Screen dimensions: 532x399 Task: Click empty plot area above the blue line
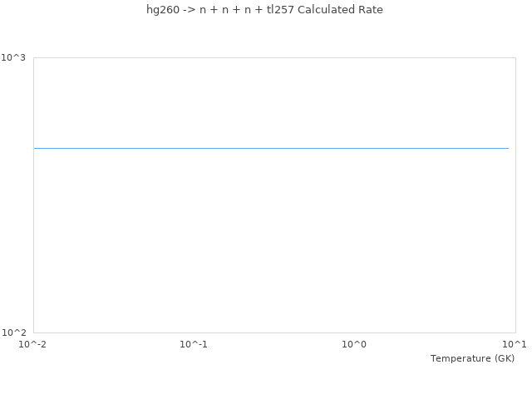click(271, 100)
